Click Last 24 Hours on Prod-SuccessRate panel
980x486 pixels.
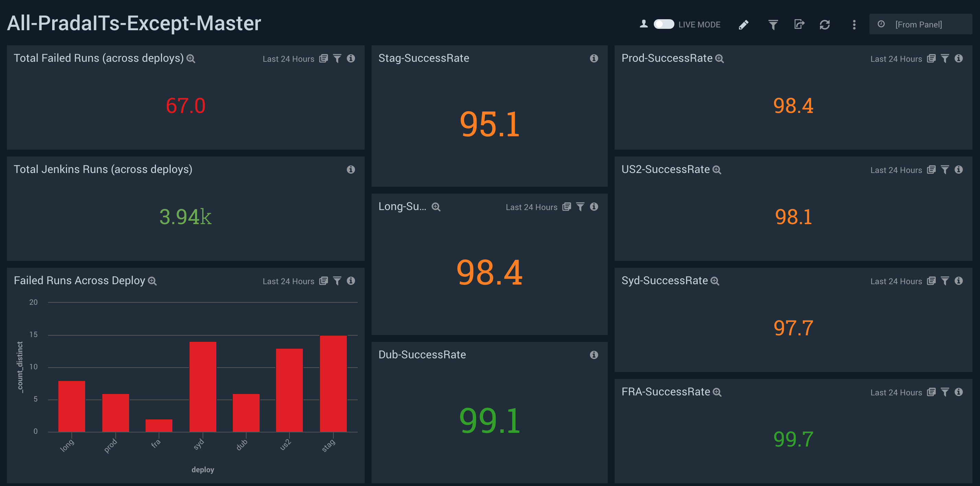tap(896, 59)
